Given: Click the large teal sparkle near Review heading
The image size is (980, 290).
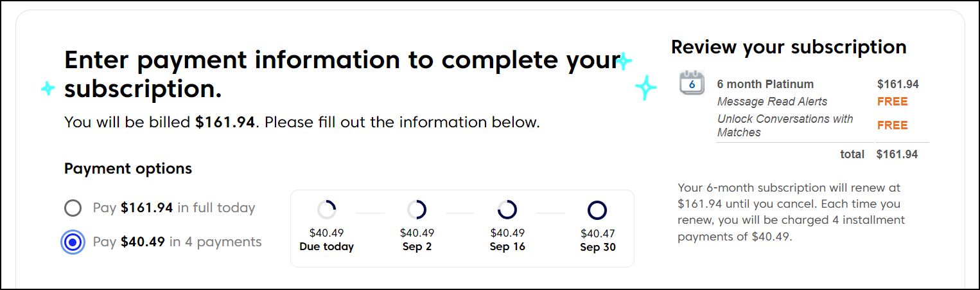Looking at the screenshot, I should pos(646,87).
